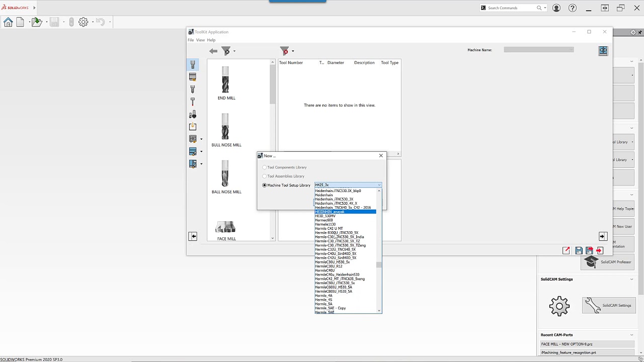Viewport: 644px width, 362px height.
Task: Select the BULL NOSE MILL tool thumbnail
Action: click(226, 127)
